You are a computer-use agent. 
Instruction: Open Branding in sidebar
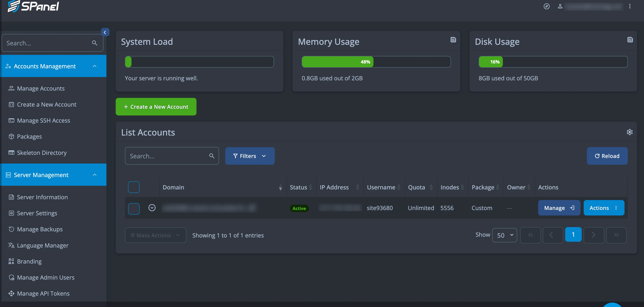click(x=29, y=261)
